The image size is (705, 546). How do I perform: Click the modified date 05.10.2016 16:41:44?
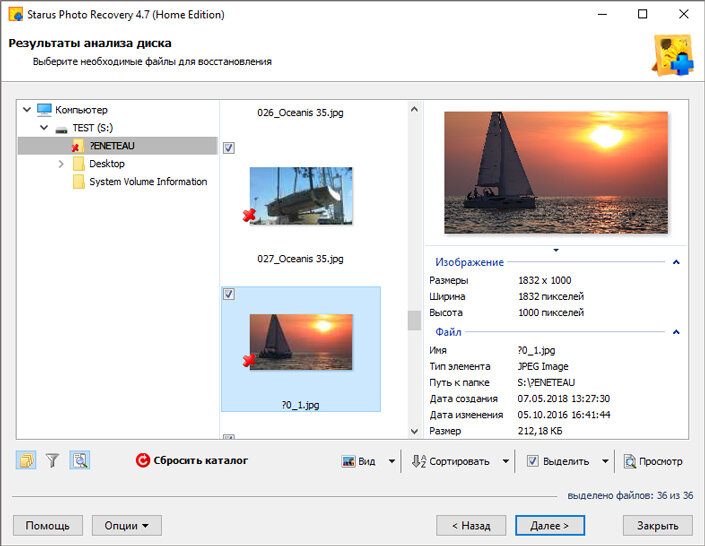tap(563, 415)
